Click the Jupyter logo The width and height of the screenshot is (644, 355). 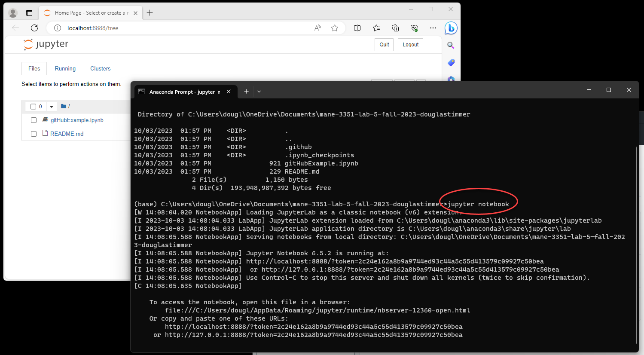pyautogui.click(x=46, y=44)
